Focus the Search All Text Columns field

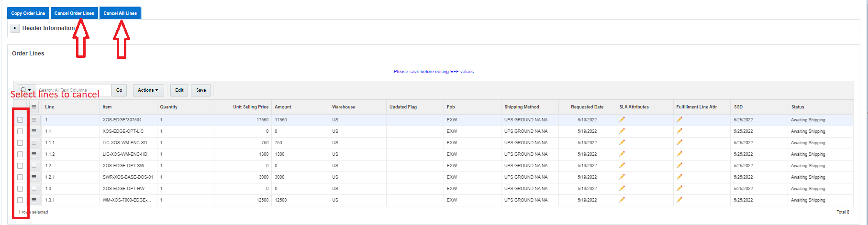74,90
